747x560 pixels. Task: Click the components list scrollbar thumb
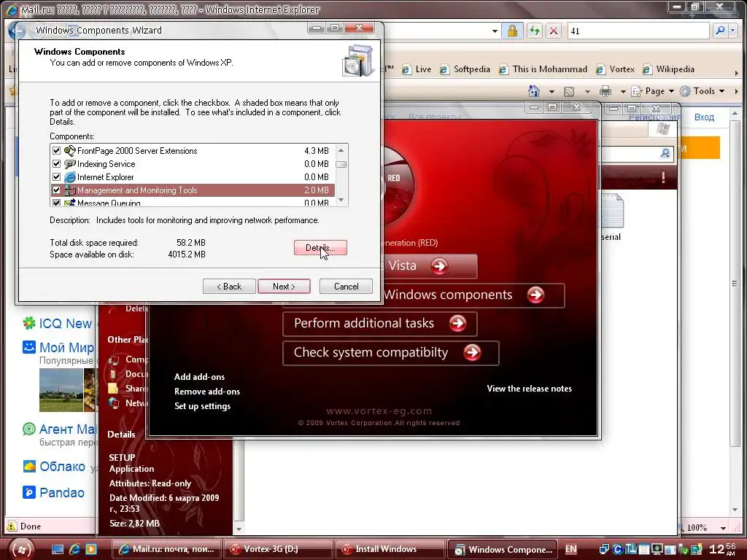pyautogui.click(x=341, y=164)
